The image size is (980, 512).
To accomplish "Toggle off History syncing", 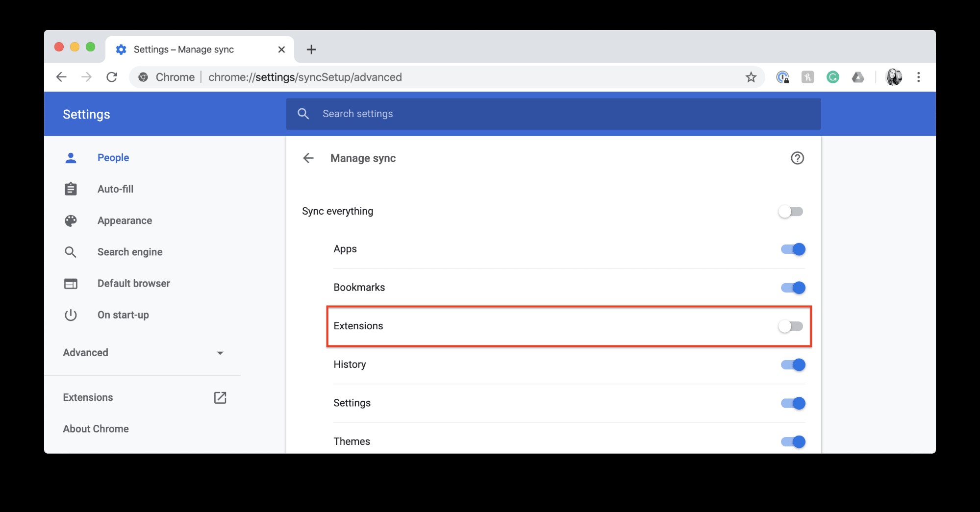I will (793, 365).
